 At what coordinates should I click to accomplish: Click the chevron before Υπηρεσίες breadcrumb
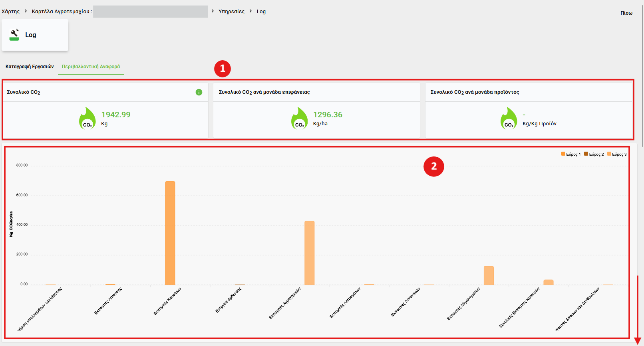[213, 11]
